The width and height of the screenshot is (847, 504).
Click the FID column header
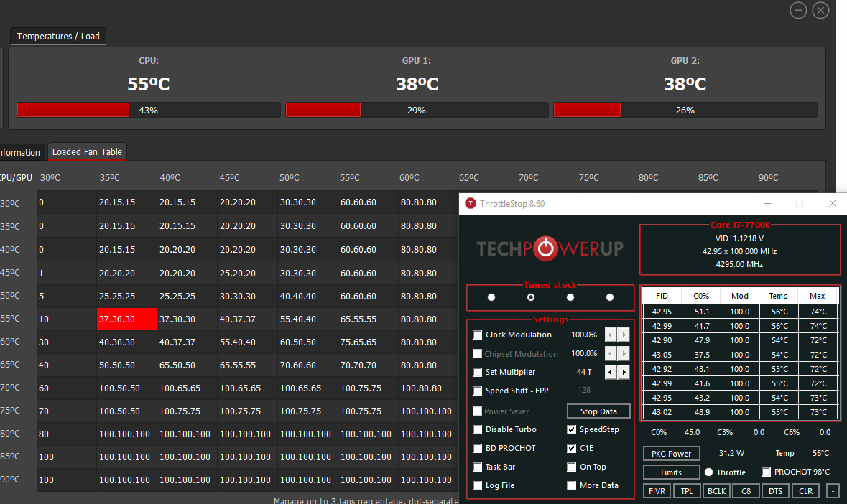click(662, 296)
